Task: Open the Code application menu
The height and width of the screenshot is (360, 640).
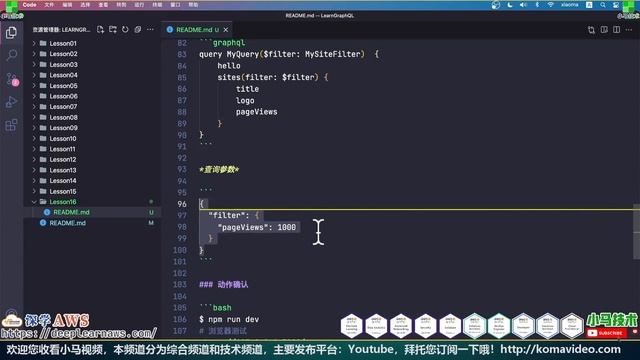Action: (x=29, y=5)
